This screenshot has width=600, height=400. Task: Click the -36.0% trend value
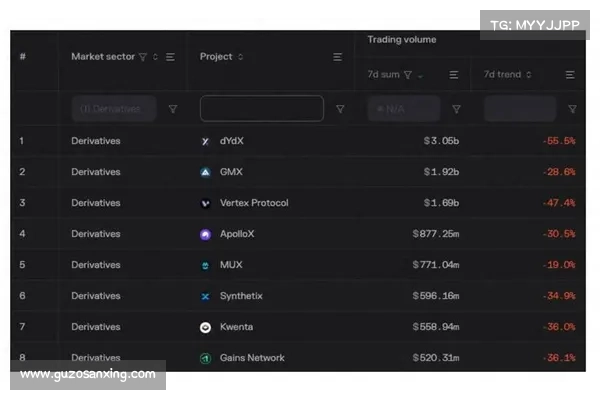point(559,327)
